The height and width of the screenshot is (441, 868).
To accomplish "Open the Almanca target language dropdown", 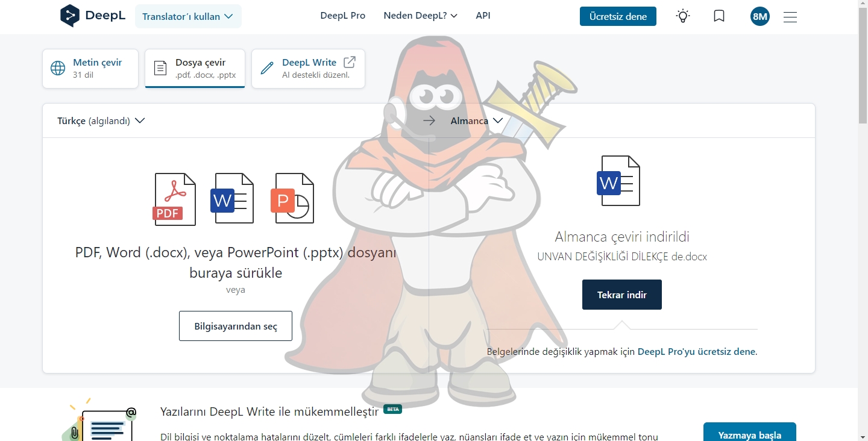I will (x=476, y=120).
